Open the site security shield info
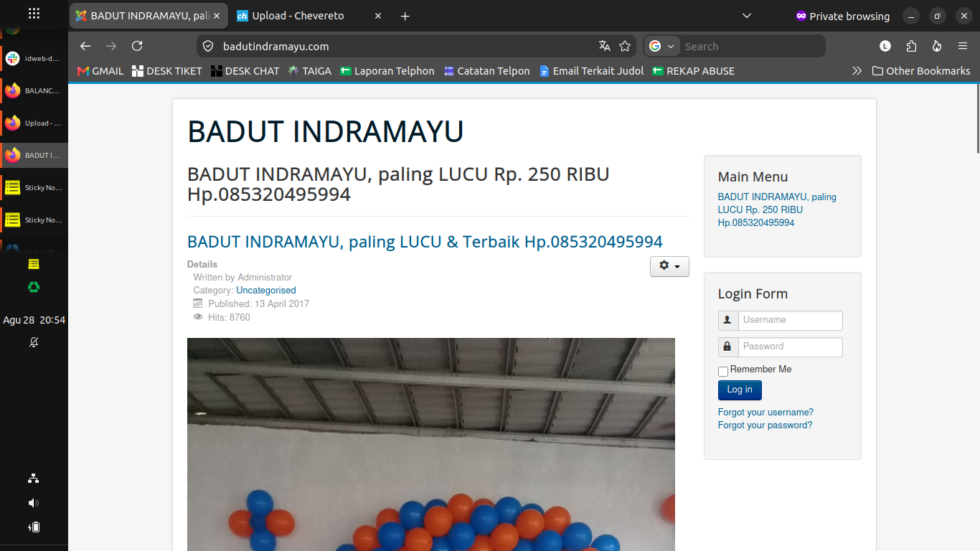The width and height of the screenshot is (980, 551). tap(208, 46)
